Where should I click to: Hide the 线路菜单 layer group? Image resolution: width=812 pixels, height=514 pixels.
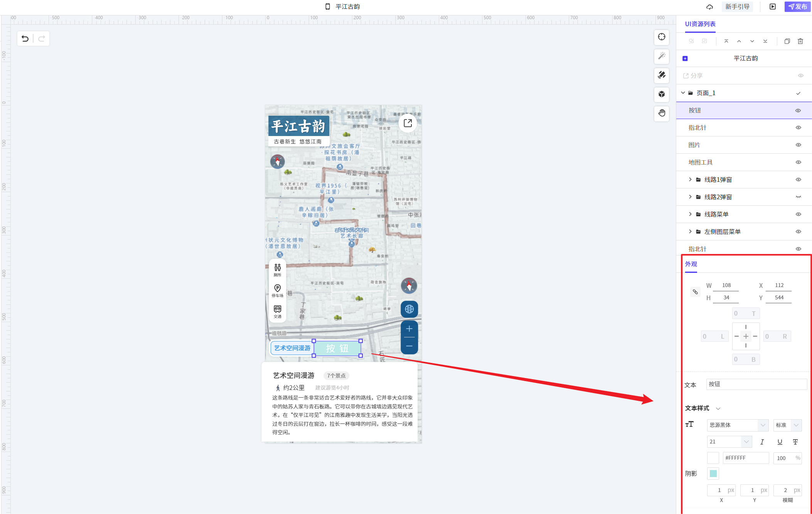(798, 214)
